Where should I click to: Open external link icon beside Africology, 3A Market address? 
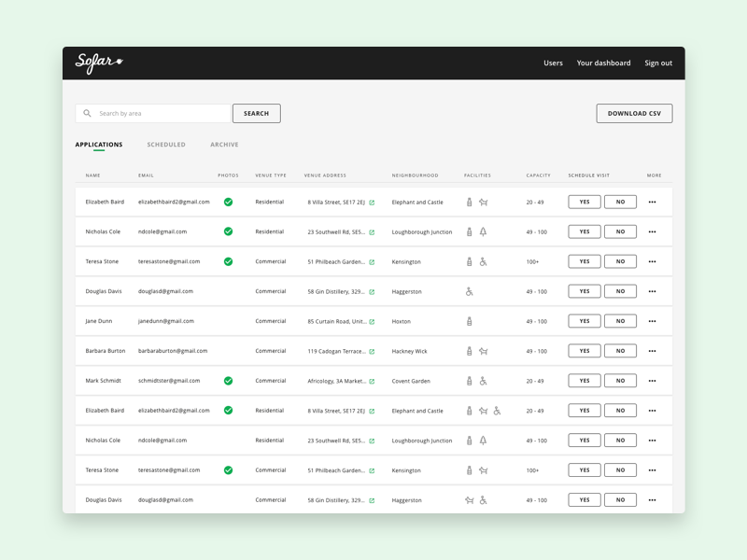click(372, 381)
